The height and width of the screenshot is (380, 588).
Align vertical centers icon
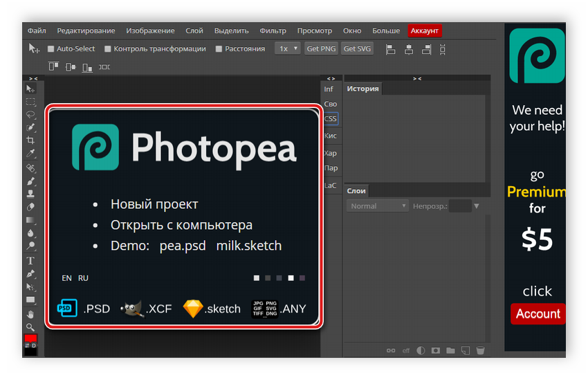[x=71, y=66]
